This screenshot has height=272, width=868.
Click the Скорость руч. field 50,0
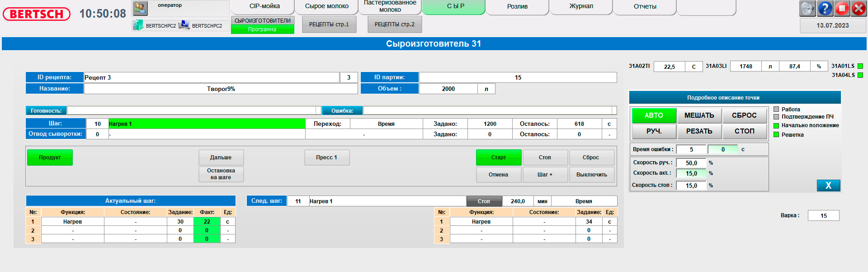click(691, 163)
